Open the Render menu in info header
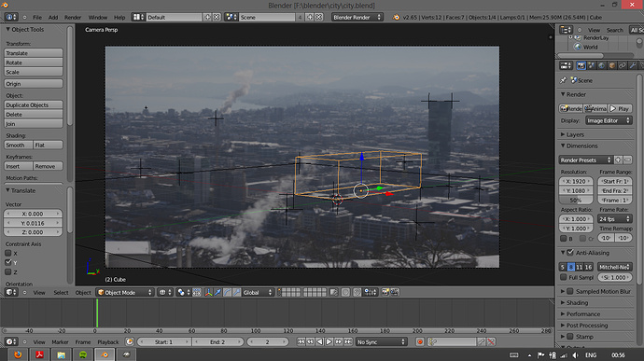The width and height of the screenshot is (644, 361). point(73,17)
